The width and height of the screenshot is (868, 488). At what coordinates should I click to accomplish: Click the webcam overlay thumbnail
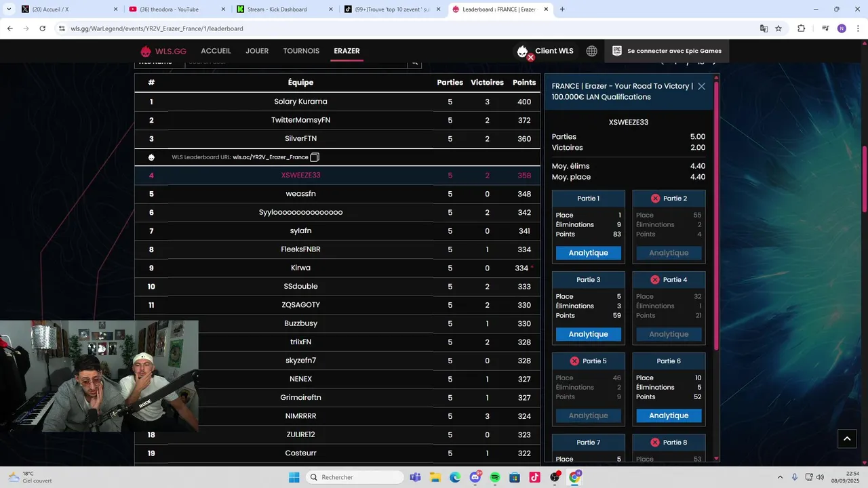99,376
